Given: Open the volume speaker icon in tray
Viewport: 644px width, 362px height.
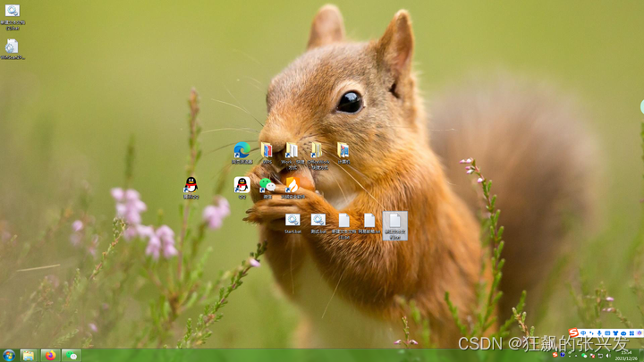Looking at the screenshot, I should tap(608, 356).
